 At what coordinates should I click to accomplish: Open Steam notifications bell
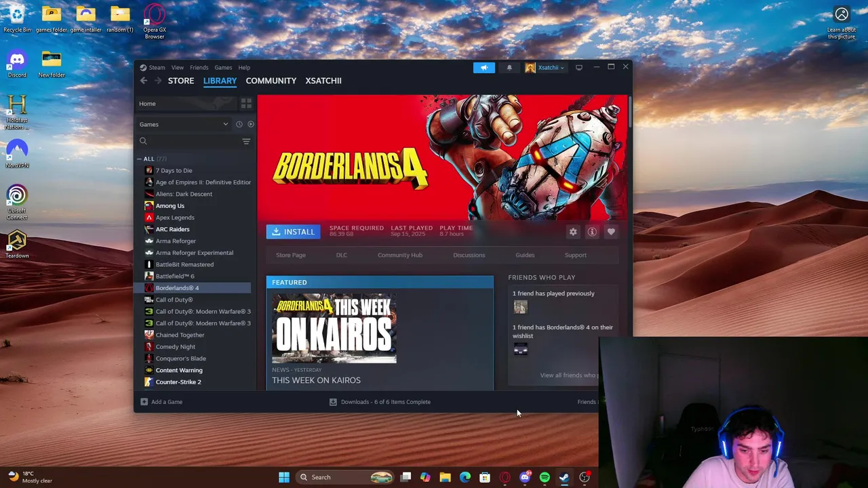click(x=509, y=67)
